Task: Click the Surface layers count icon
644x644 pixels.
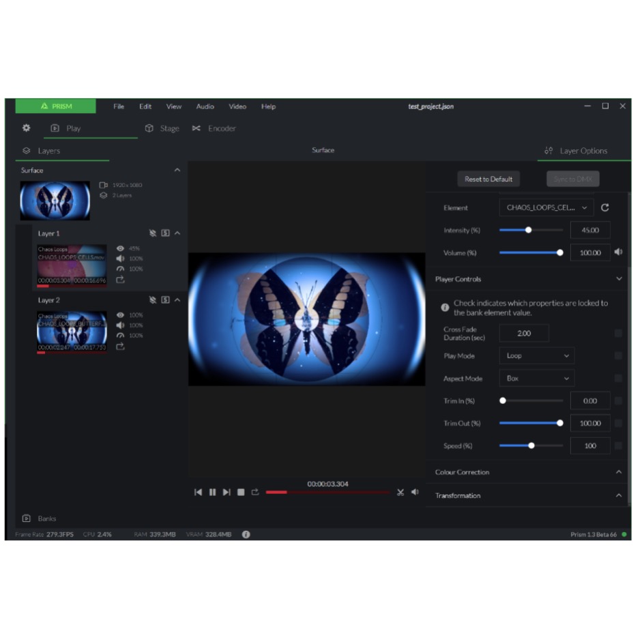Action: [x=104, y=196]
